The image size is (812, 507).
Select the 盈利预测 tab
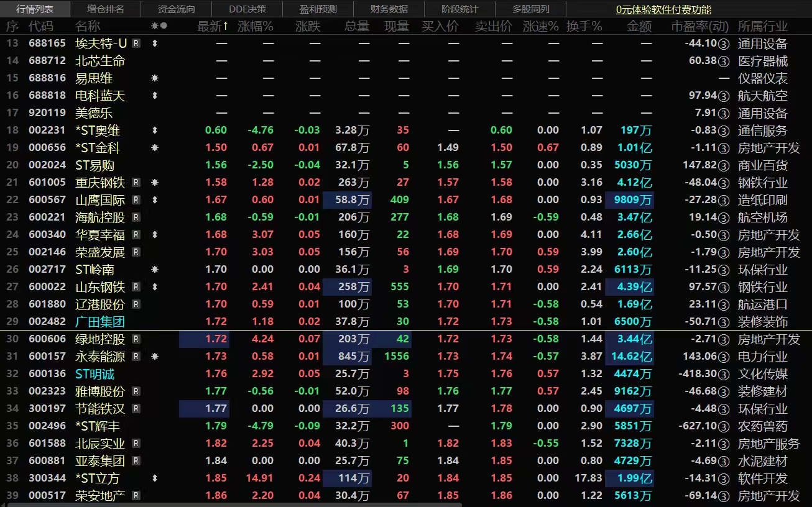[x=318, y=9]
